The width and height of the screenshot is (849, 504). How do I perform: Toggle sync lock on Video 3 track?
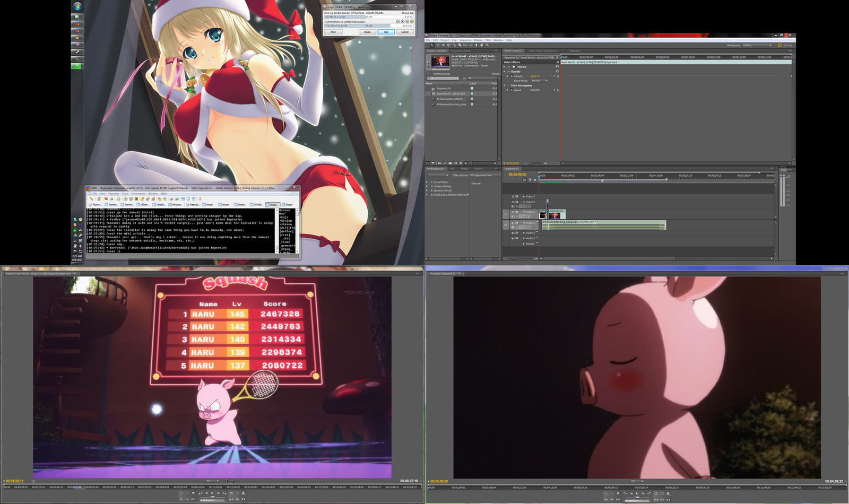pyautogui.click(x=517, y=196)
